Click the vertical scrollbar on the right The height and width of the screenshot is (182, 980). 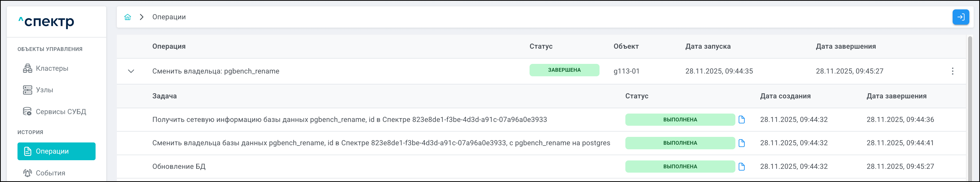tap(970, 107)
